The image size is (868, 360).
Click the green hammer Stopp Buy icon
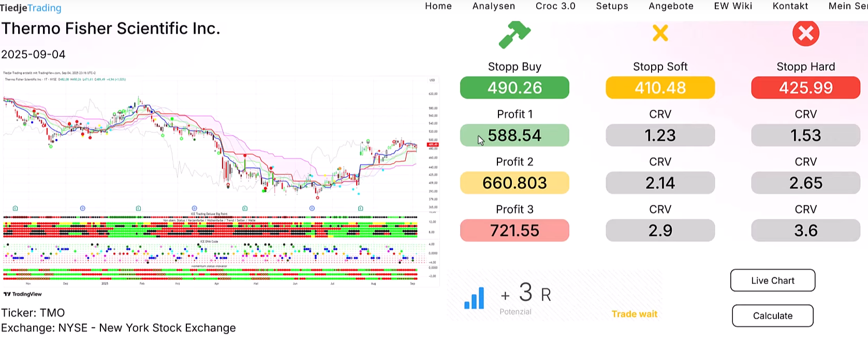pos(514,34)
